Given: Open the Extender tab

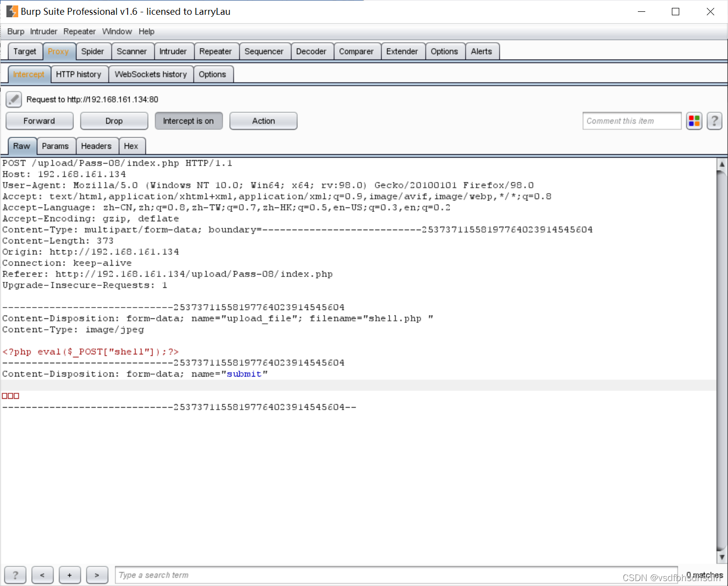Looking at the screenshot, I should click(x=402, y=51).
